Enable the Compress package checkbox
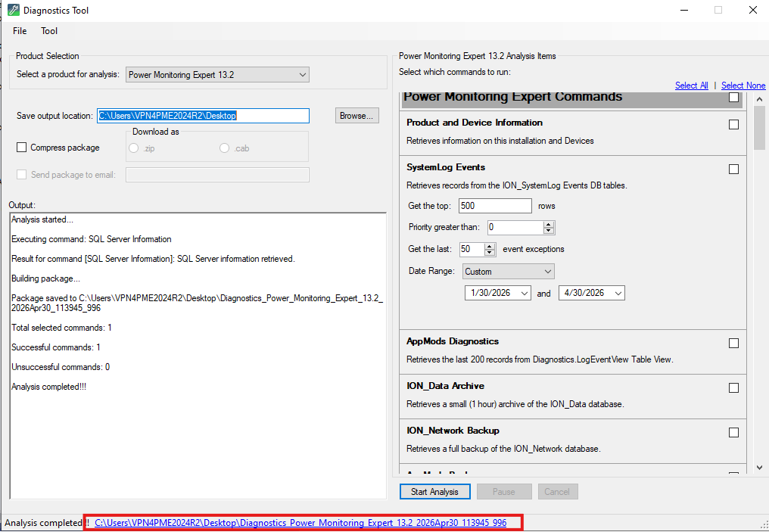The height and width of the screenshot is (532, 769). click(22, 148)
